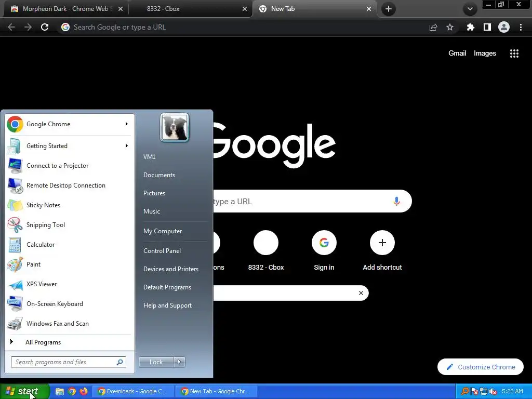Go back to the previous page
Viewport: 532px width, 399px height.
tap(11, 27)
